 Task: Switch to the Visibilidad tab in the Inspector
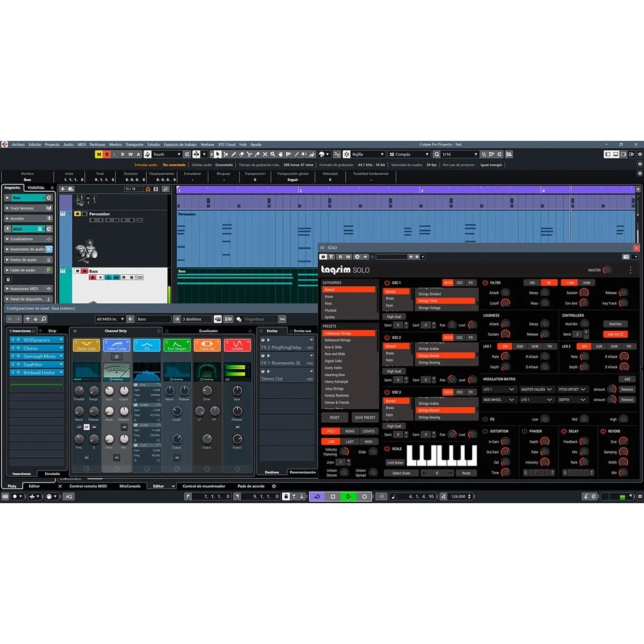coord(35,187)
